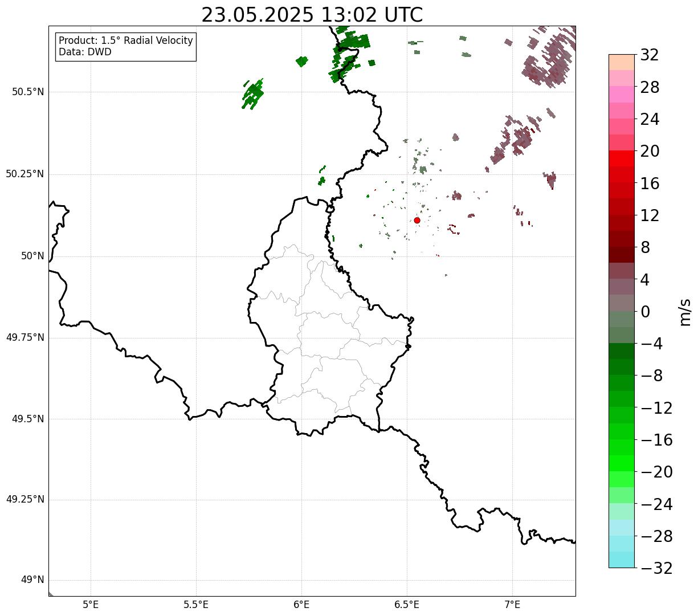Click the 50.5°N latitude label

coord(28,92)
